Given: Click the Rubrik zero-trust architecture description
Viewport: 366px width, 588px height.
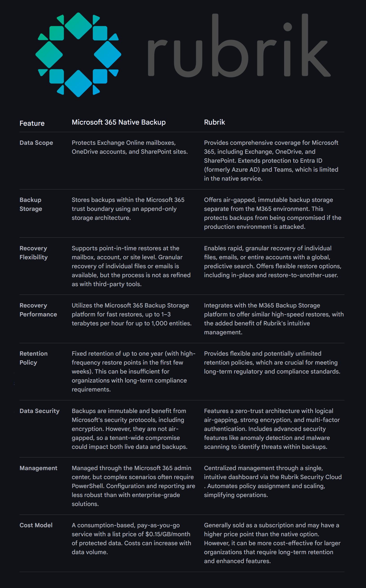Looking at the screenshot, I should coord(272,429).
